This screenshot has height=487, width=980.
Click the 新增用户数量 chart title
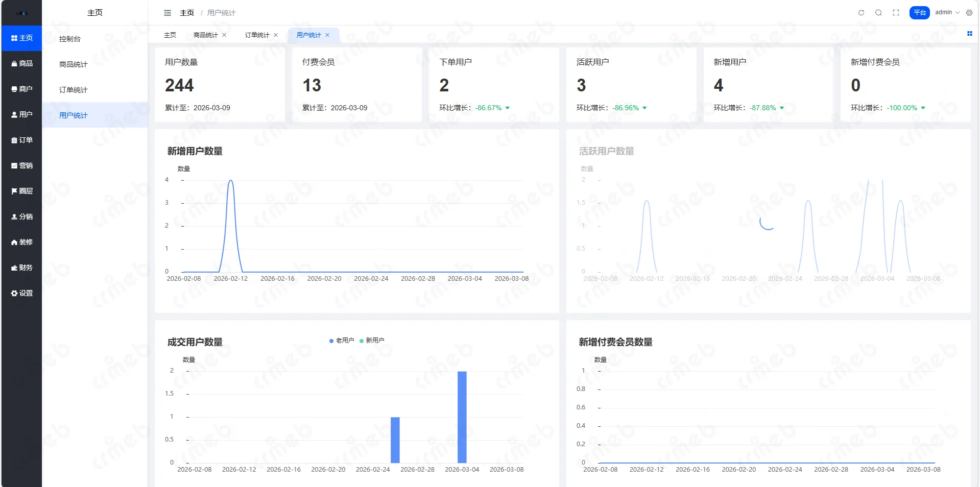pyautogui.click(x=195, y=151)
